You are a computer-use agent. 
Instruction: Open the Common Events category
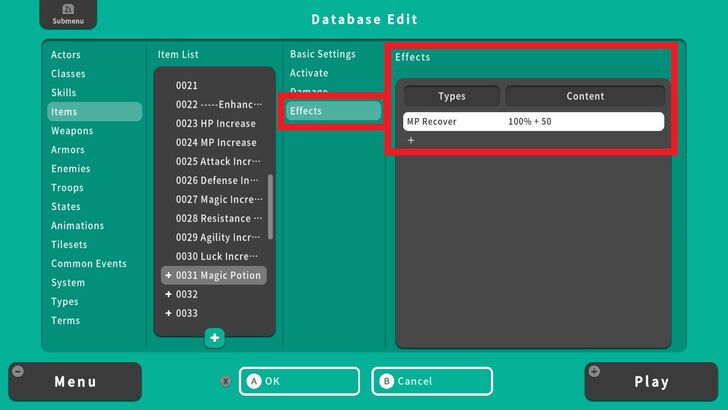(89, 264)
